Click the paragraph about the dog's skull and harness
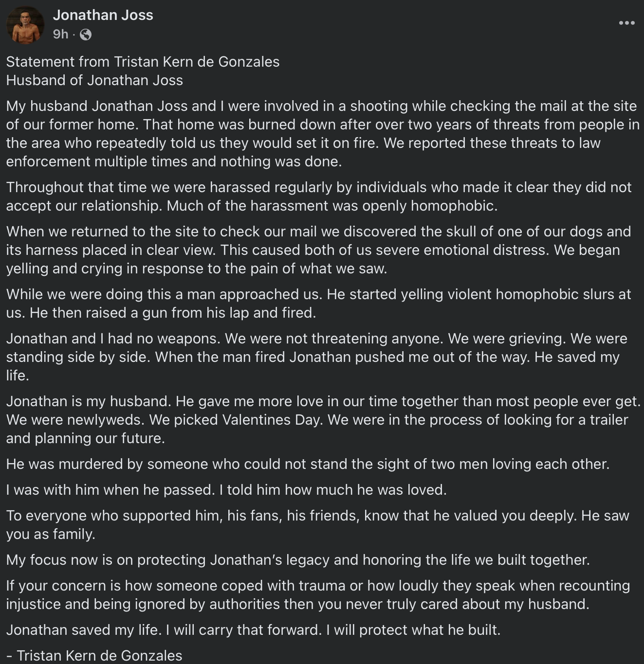The image size is (644, 664). point(319,250)
